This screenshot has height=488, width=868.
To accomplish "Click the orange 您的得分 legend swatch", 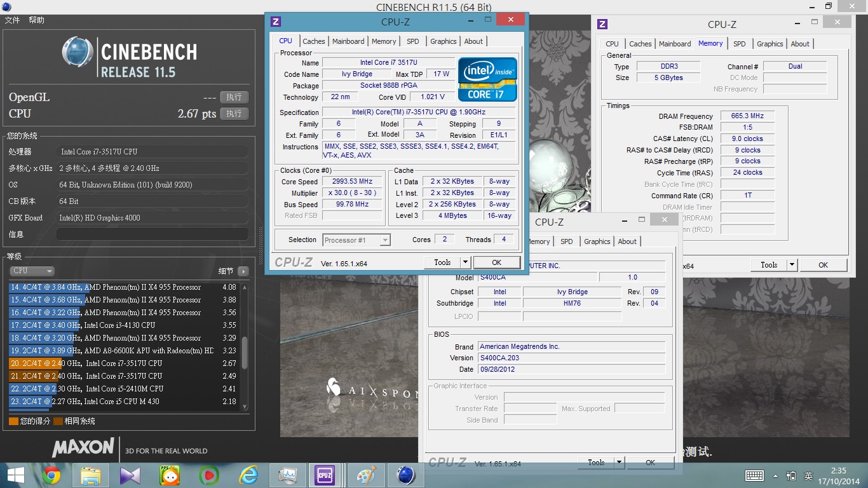I will point(13,421).
